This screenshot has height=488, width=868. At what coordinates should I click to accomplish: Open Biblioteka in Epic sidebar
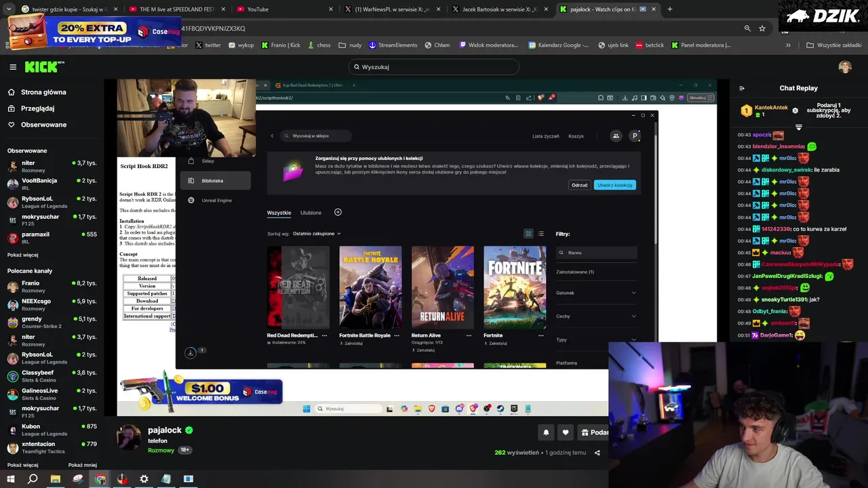coord(215,181)
